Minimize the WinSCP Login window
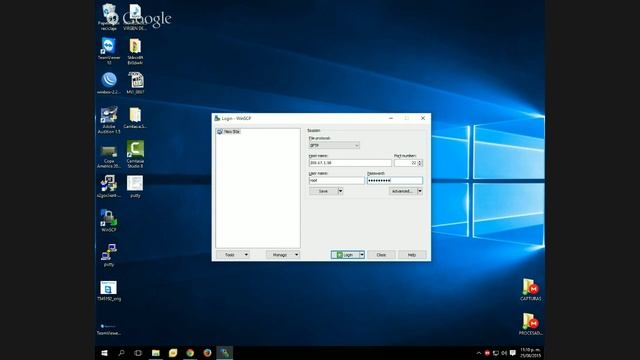The height and width of the screenshot is (360, 640). pyautogui.click(x=391, y=118)
